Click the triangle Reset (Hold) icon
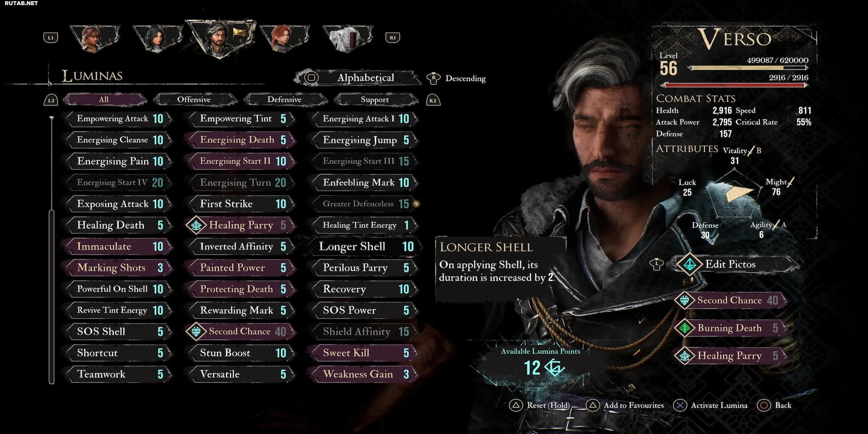Image resolution: width=868 pixels, height=434 pixels. [x=516, y=405]
